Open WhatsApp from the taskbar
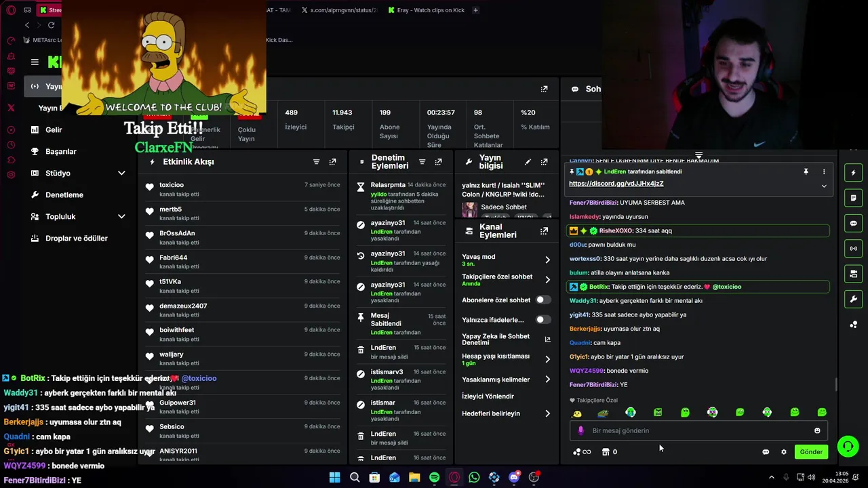Screen dimensions: 868x488 coord(474,477)
